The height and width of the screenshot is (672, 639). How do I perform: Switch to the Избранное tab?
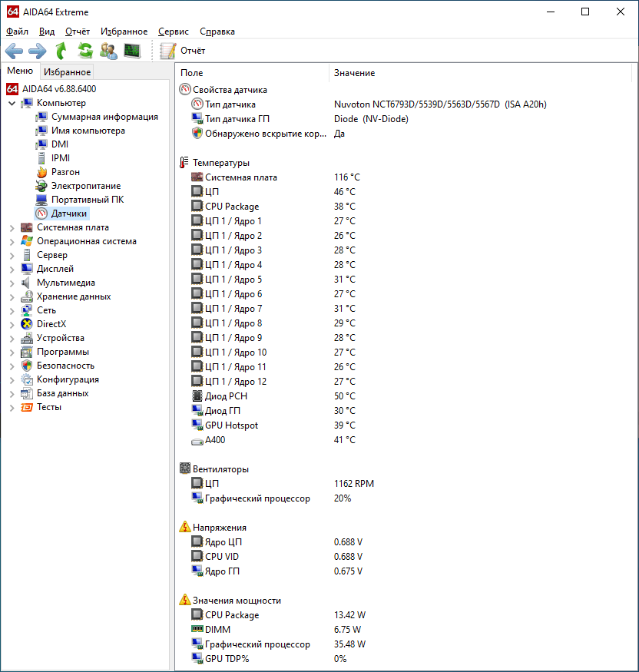click(68, 72)
